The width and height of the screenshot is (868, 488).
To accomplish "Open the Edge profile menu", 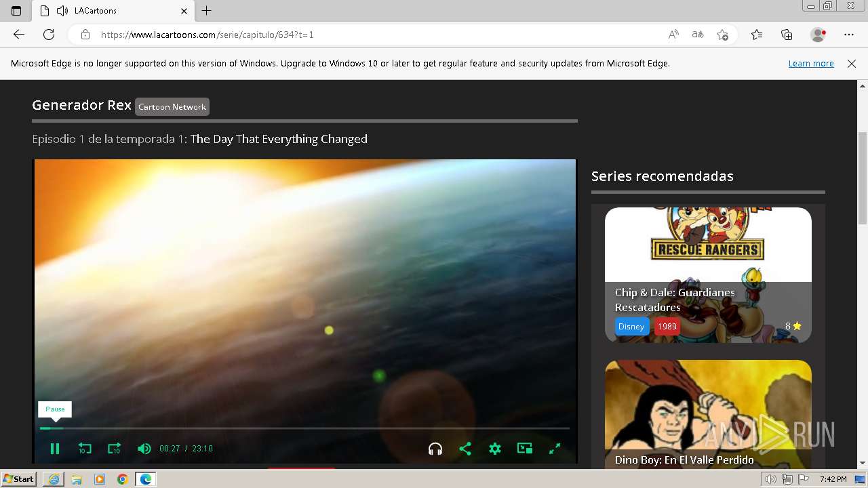I will tap(818, 35).
